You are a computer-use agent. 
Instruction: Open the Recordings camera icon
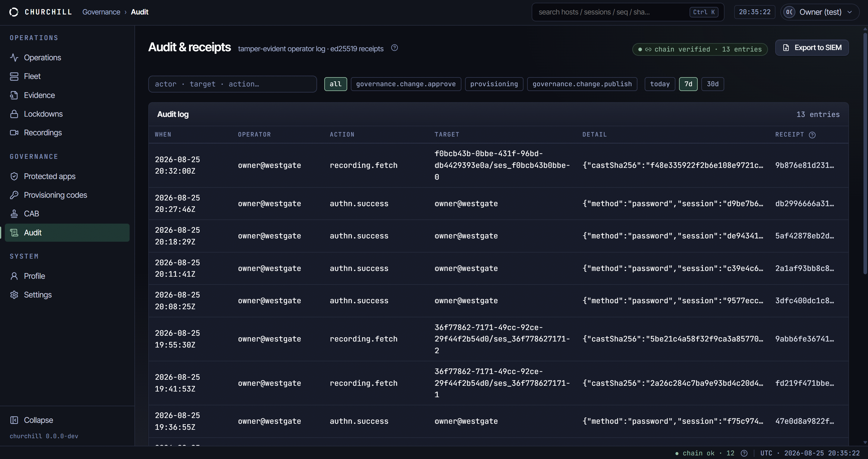pyautogui.click(x=14, y=133)
